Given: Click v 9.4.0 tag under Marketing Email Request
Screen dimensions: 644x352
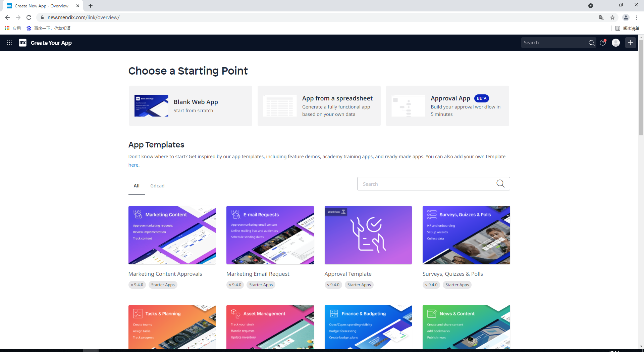Looking at the screenshot, I should pyautogui.click(x=235, y=285).
